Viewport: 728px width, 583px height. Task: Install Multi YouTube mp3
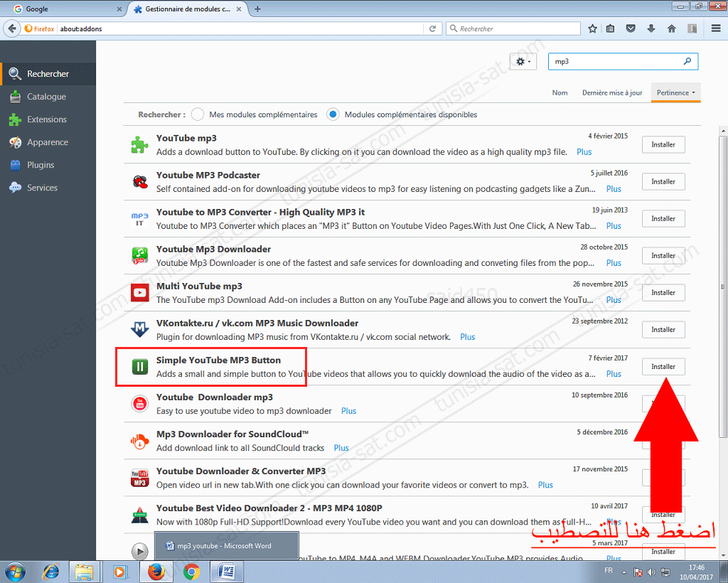tap(663, 292)
